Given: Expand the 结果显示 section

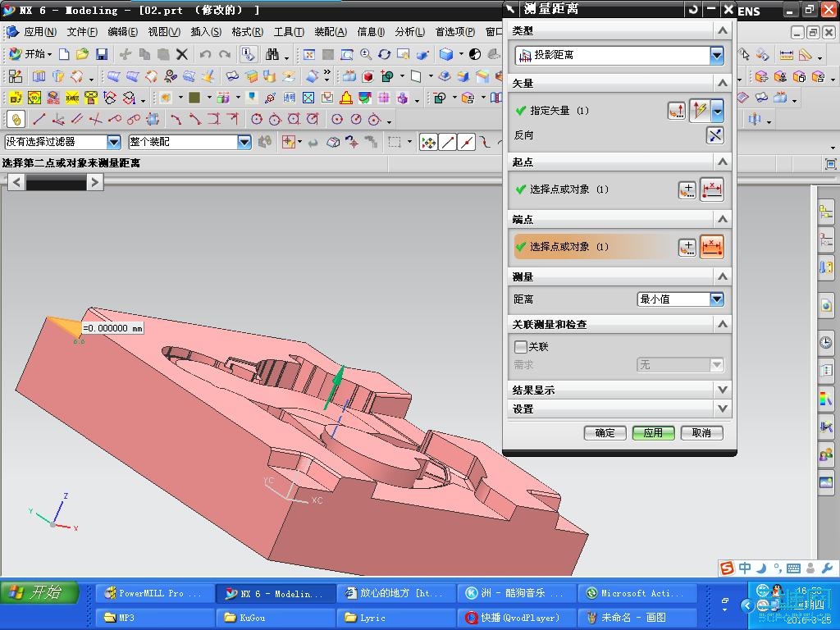Looking at the screenshot, I should click(723, 390).
